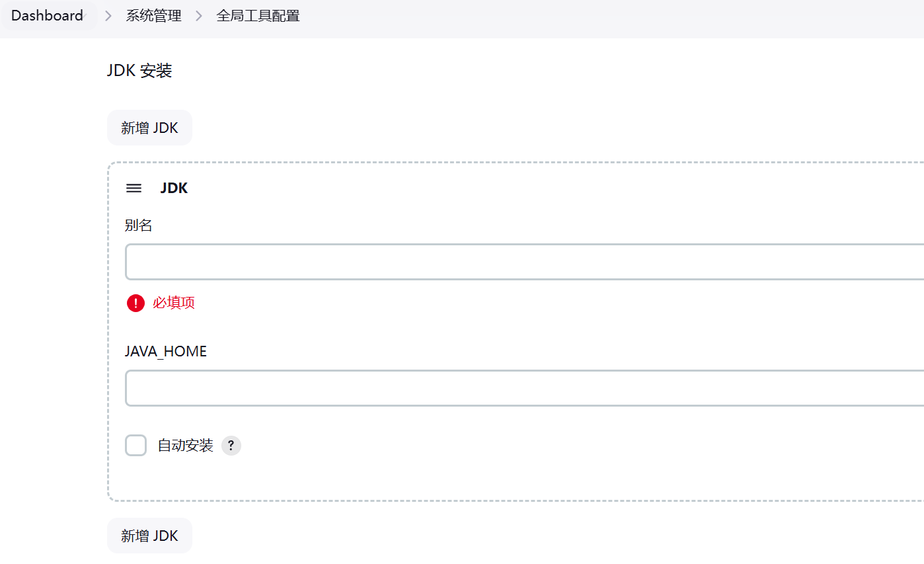The height and width of the screenshot is (564, 924).
Task: Click the bold JDK entry title
Action: 174,188
